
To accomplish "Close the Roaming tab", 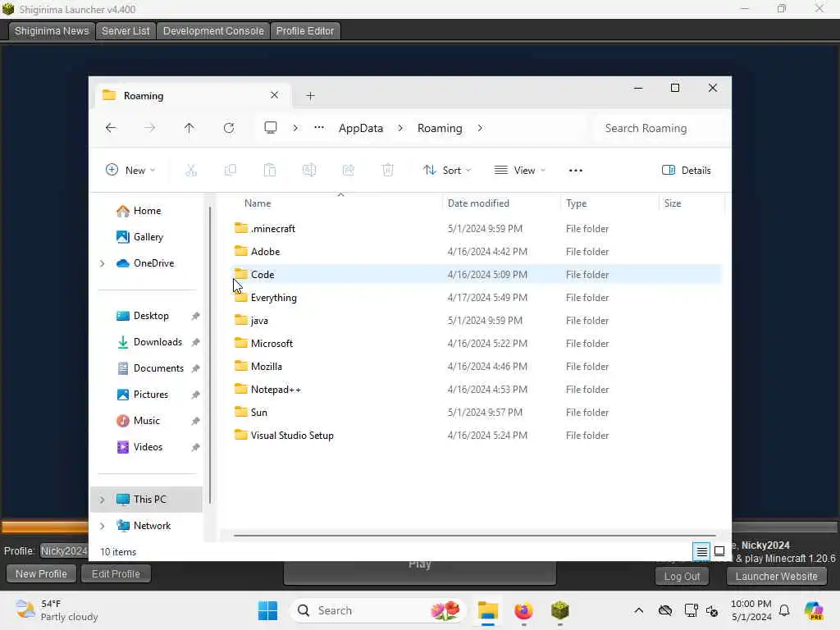I will [x=274, y=95].
